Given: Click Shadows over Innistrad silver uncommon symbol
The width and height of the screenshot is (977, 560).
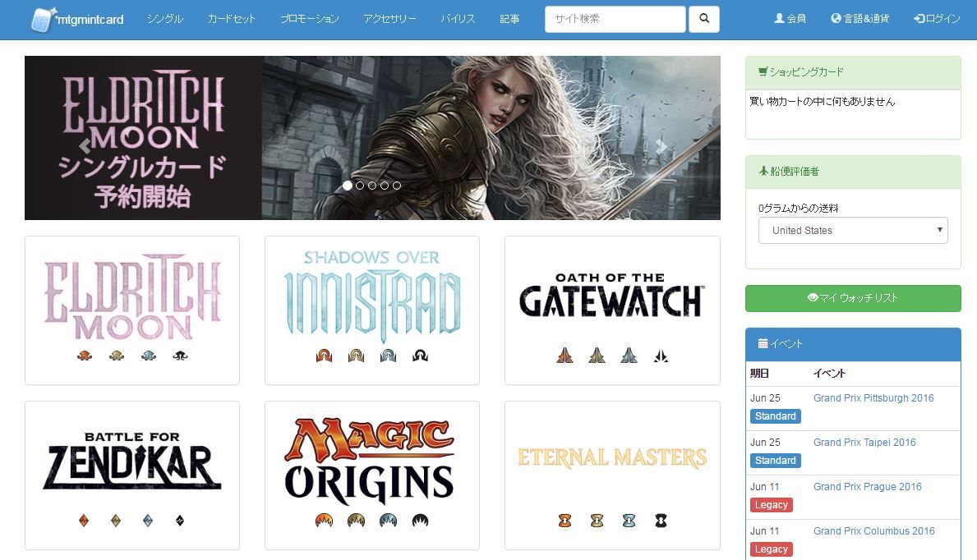Looking at the screenshot, I should pos(388,356).
